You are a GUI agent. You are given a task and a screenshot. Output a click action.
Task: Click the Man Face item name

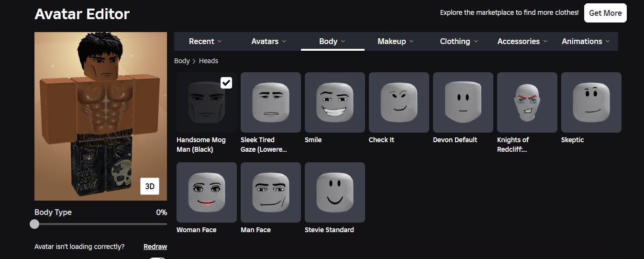(255, 230)
